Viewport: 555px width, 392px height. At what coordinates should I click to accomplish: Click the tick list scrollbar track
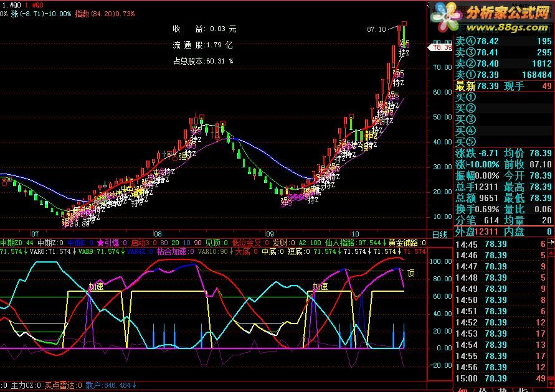(551, 318)
